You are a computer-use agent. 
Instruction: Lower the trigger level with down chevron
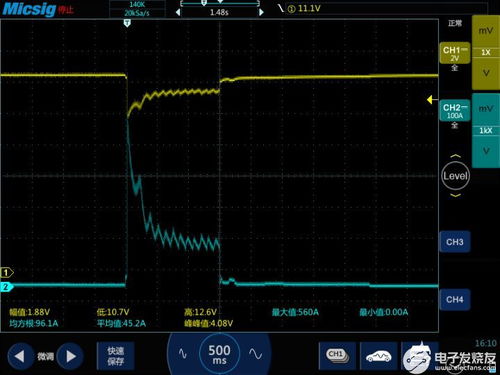455,195
